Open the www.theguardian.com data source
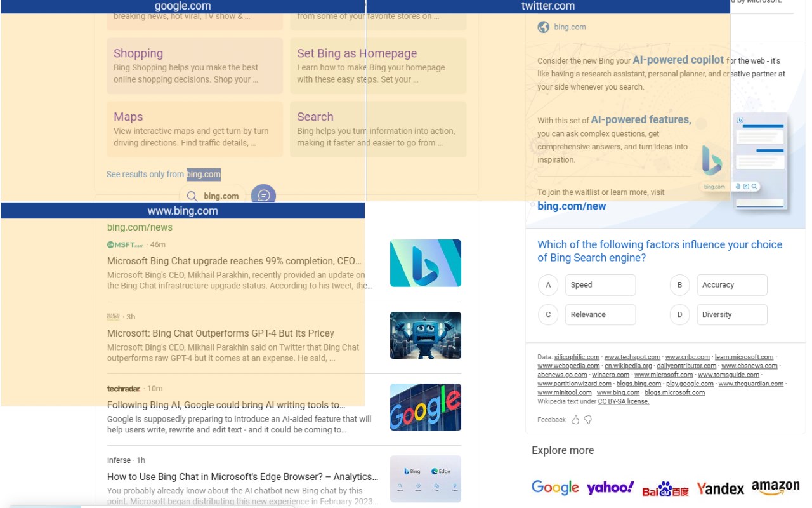Viewport: 812px width, 508px height. (751, 384)
